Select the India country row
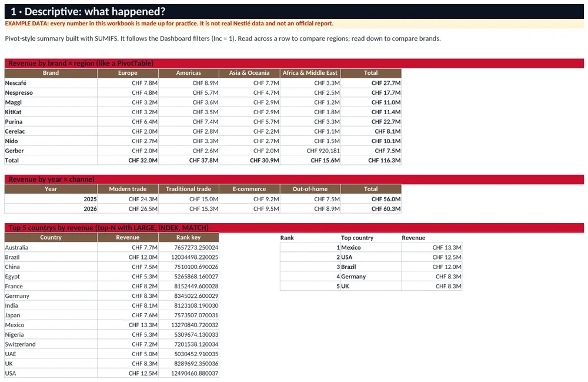 click(x=51, y=306)
